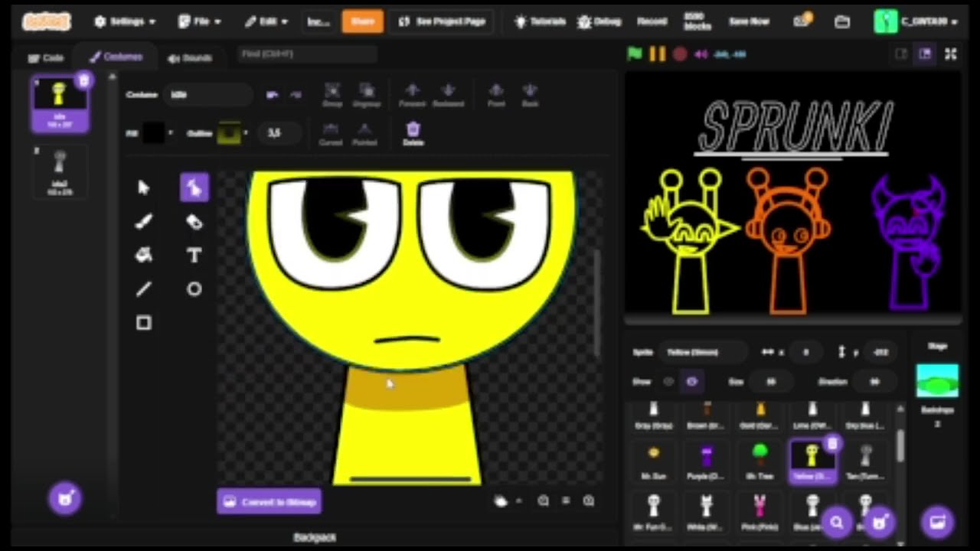Click the See Project Page button
Viewport: 980px width, 551px height.
tap(441, 21)
